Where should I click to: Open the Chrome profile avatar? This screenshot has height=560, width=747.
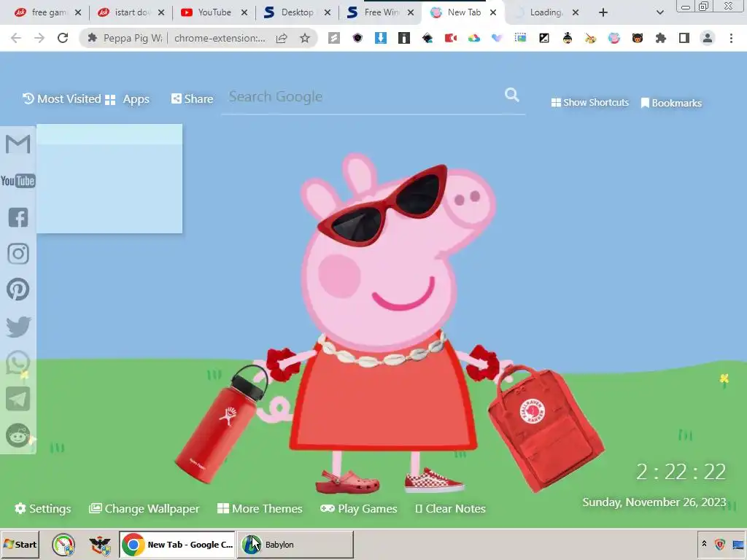coord(708,38)
